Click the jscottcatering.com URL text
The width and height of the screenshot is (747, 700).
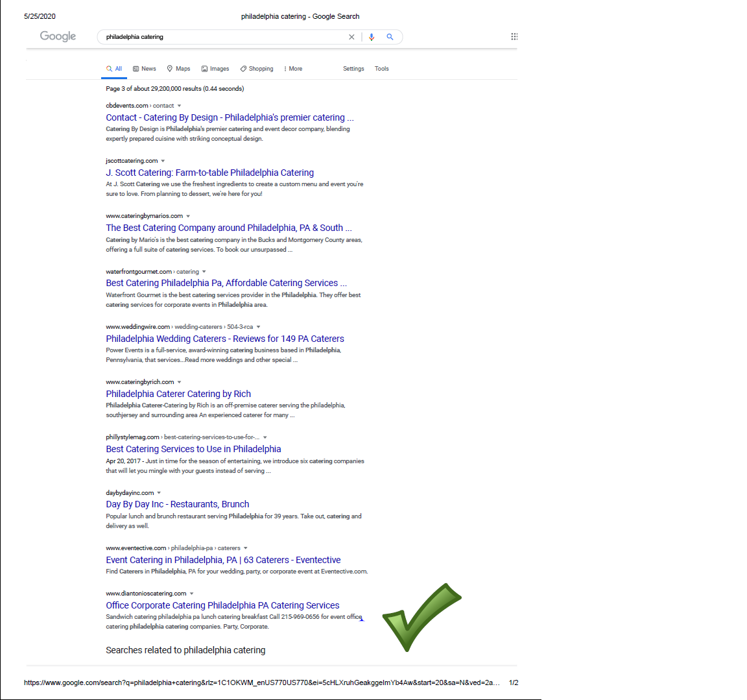coord(132,161)
